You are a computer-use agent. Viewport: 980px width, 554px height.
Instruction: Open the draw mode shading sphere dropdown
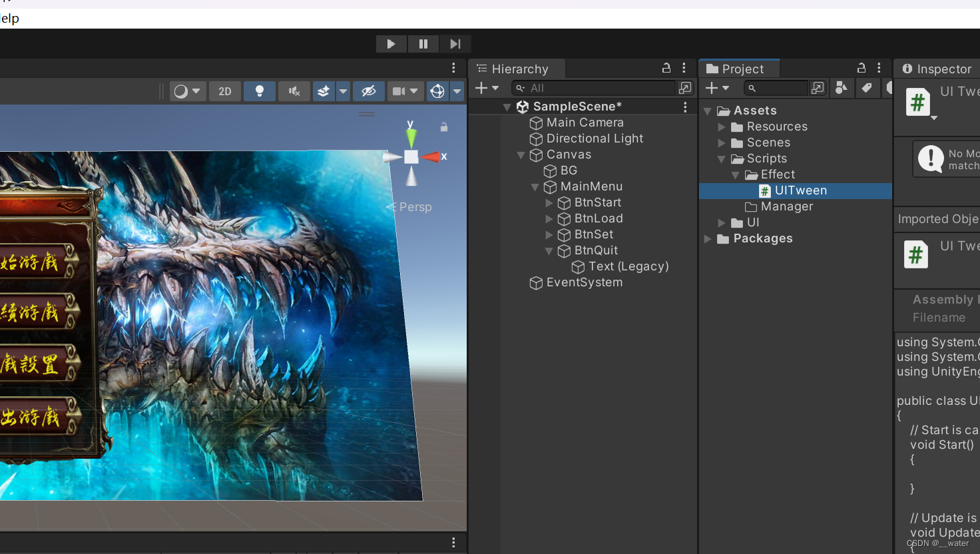(187, 91)
